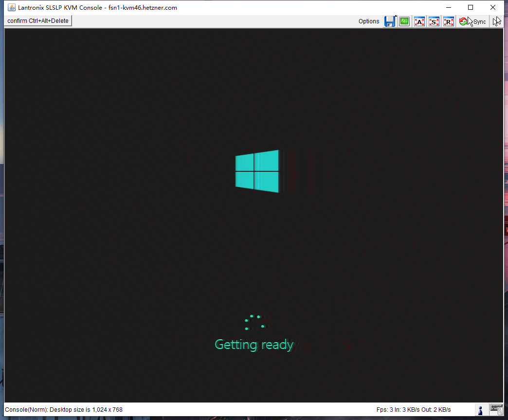This screenshot has width=508, height=420.
Task: Click the 'Getting ready' text
Action: coord(254,345)
